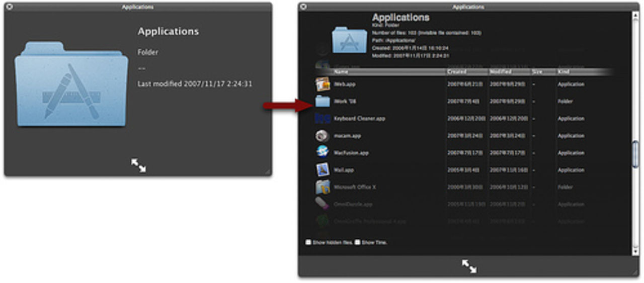644x283 pixels.
Task: Select the macam.app icon
Action: [322, 135]
